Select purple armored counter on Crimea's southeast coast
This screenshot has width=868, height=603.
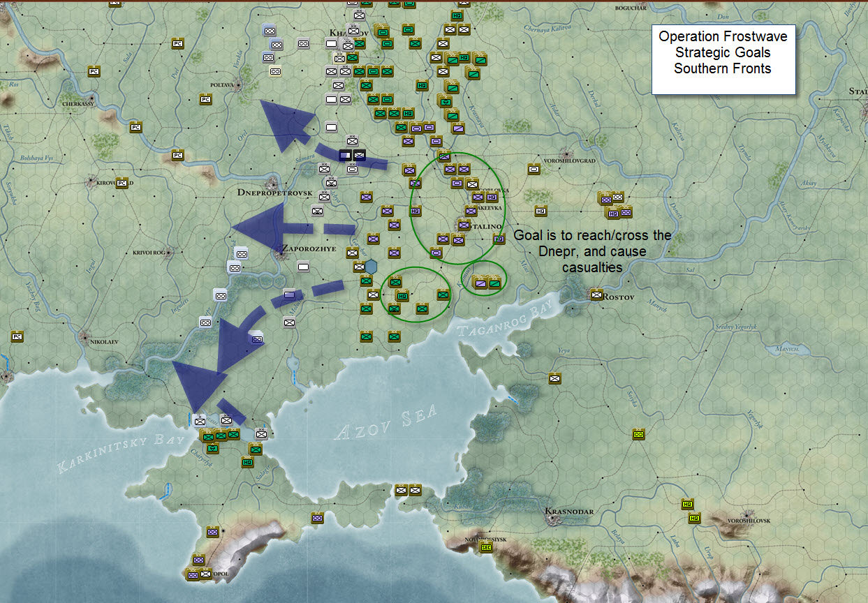click(318, 518)
